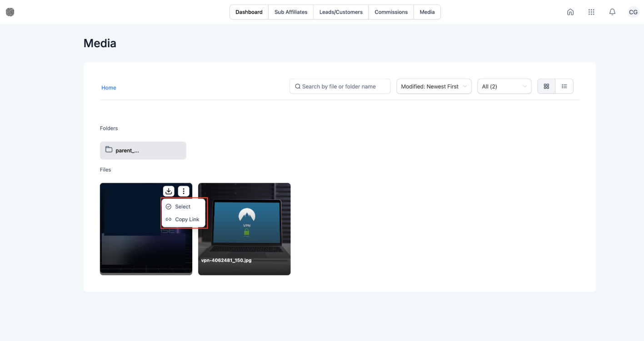The width and height of the screenshot is (644, 341).
Task: Open the Commissions tab
Action: pyautogui.click(x=391, y=12)
